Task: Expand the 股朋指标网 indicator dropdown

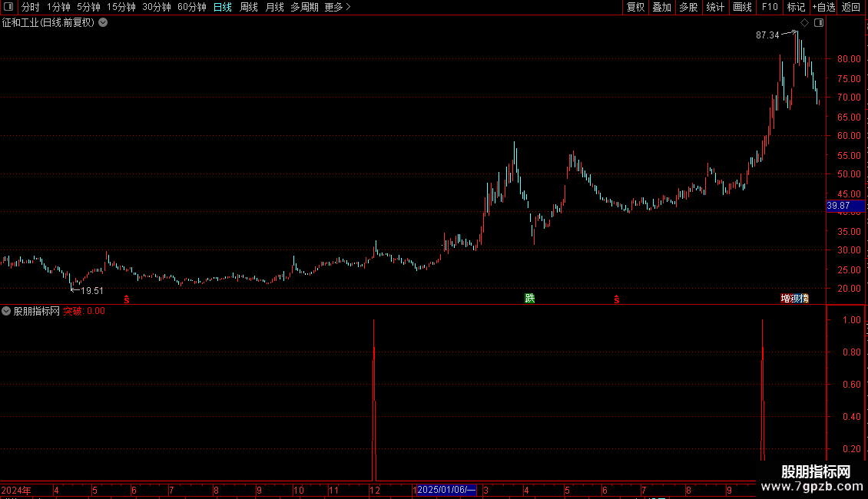Action: tap(6, 311)
